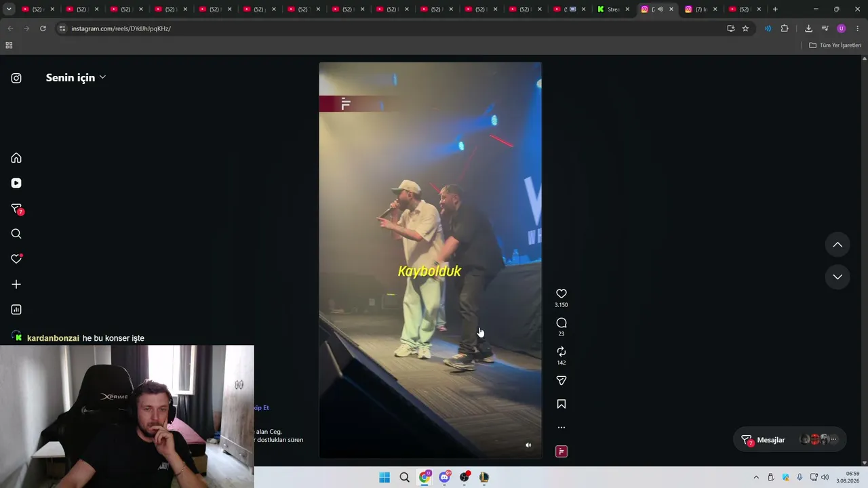The image size is (868, 488).
Task: Open the Chrome apps grid shortcut
Action: click(x=9, y=45)
